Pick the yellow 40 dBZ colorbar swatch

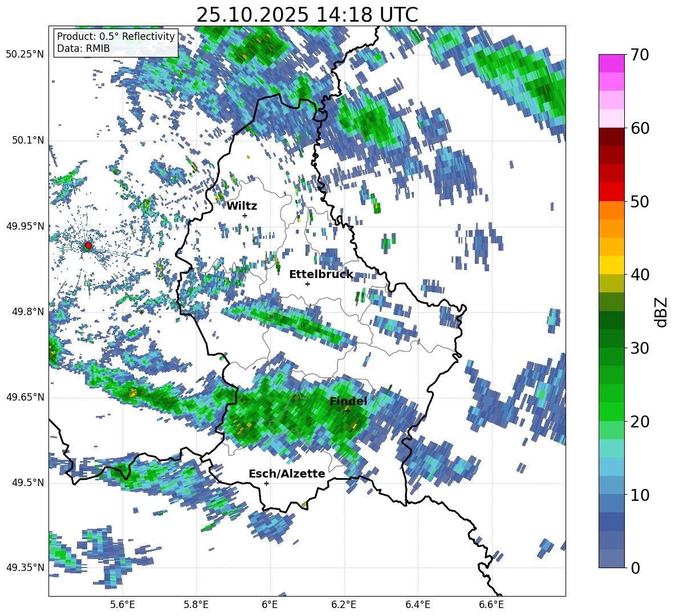coord(611,265)
